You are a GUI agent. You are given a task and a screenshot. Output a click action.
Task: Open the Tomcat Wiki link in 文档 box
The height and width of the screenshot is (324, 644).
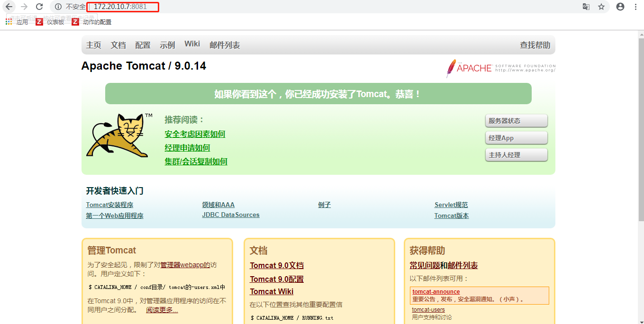click(x=272, y=291)
